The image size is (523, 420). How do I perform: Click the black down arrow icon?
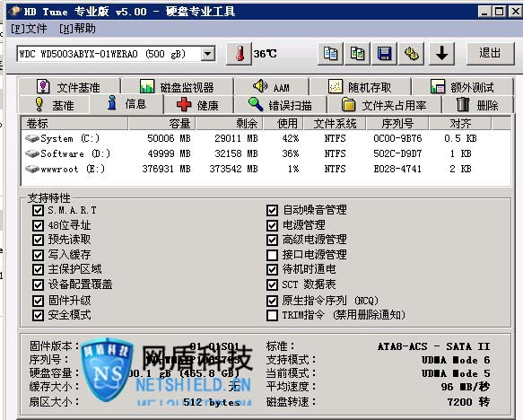tap(442, 54)
